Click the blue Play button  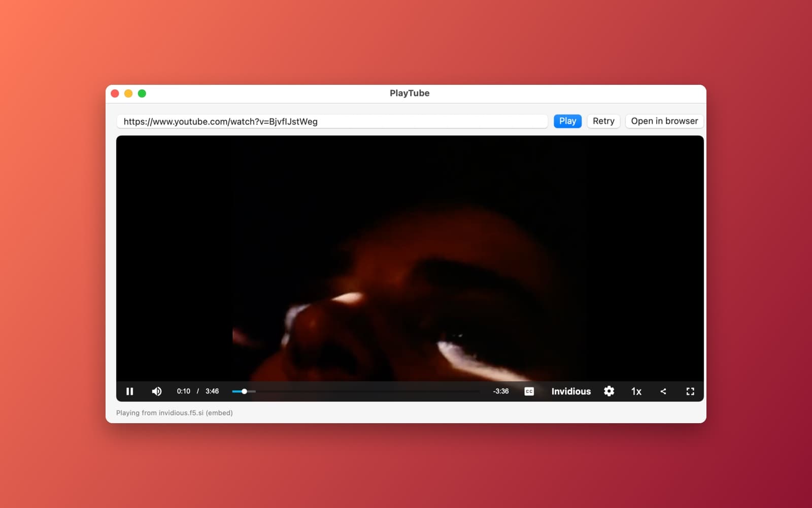(x=567, y=121)
